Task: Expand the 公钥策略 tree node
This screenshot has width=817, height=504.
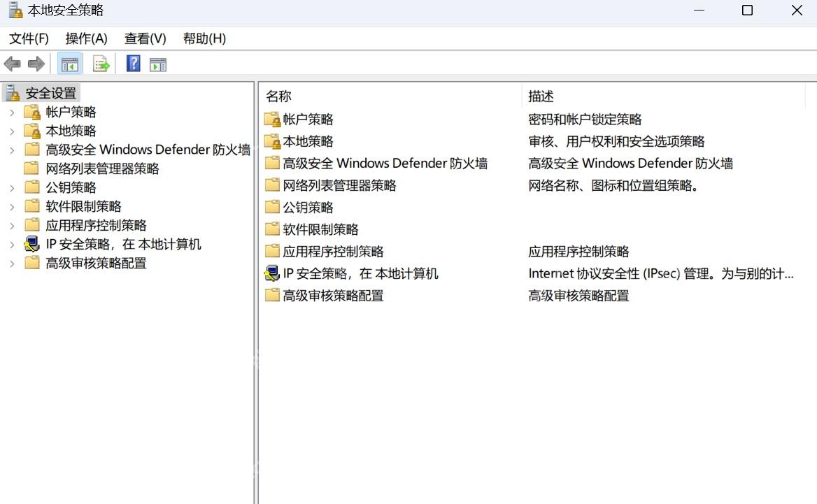Action: 12,188
